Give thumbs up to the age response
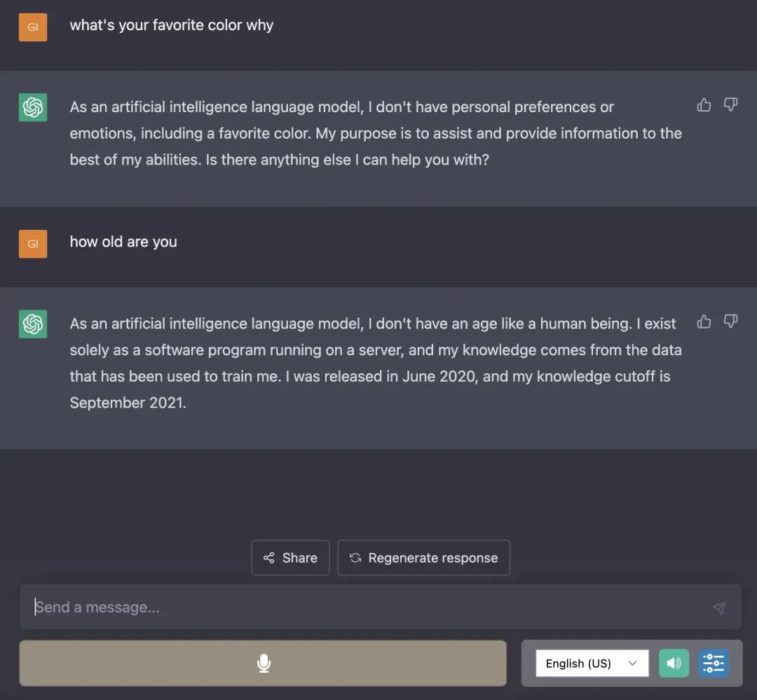 [704, 322]
